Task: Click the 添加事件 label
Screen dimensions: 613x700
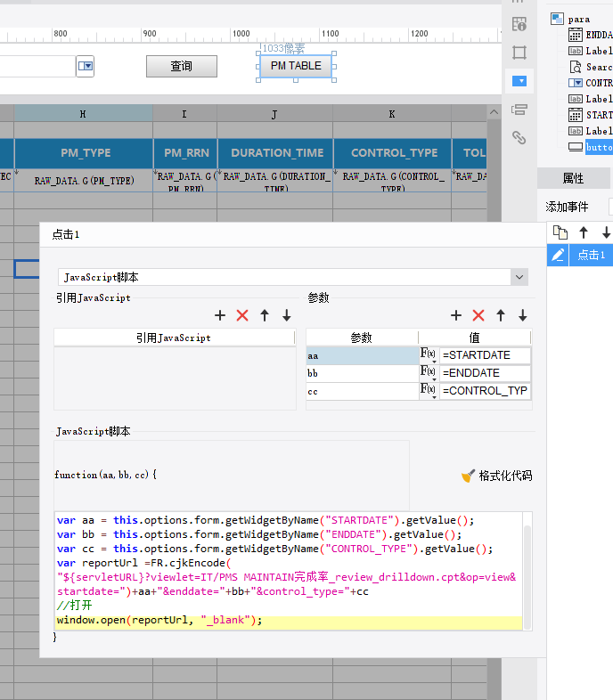Action: tap(567, 207)
